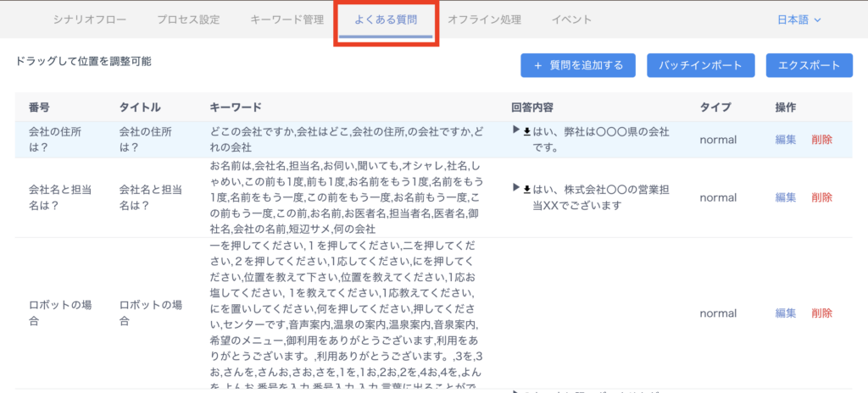Download audio for the 会社の住所 answer
Image resolution: width=868 pixels, height=393 pixels.
point(526,131)
